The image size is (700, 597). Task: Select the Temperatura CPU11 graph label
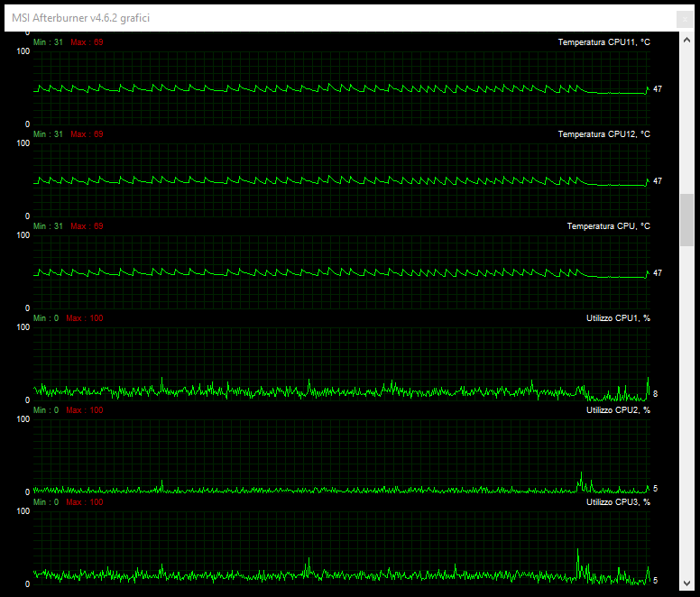603,42
